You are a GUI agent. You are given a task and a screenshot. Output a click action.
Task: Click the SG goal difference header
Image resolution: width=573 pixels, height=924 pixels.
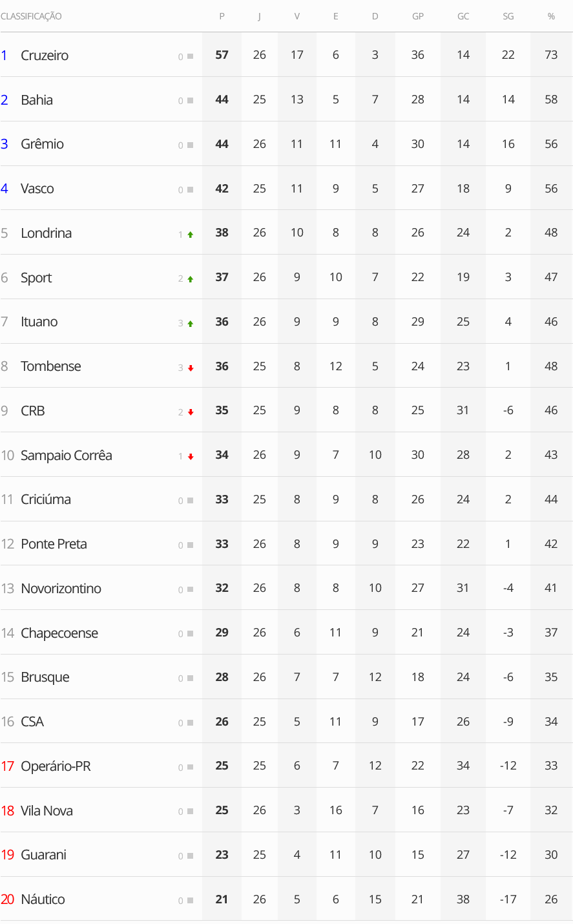pyautogui.click(x=508, y=16)
